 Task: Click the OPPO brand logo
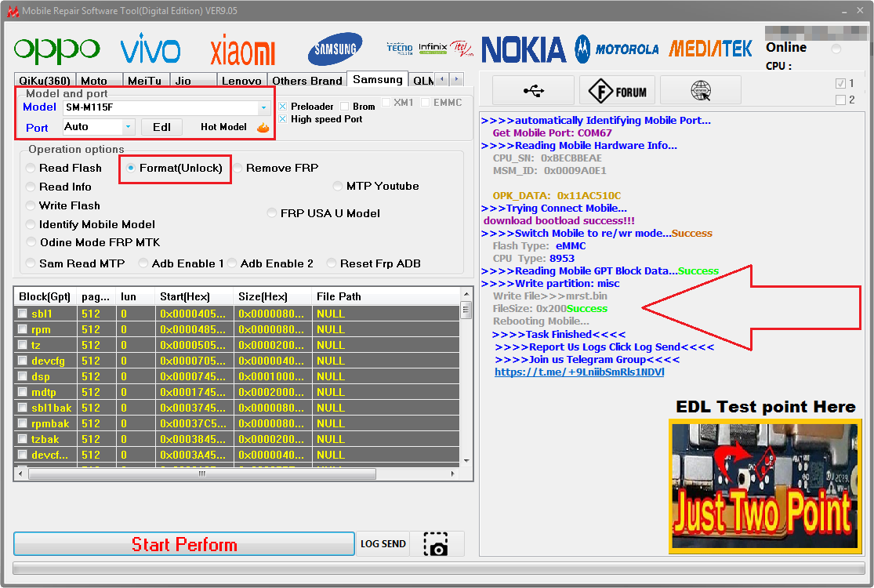point(57,49)
